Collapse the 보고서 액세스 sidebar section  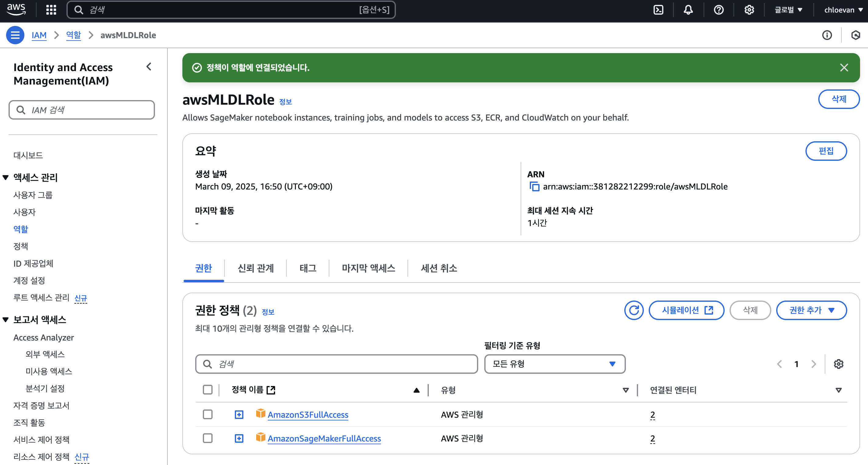point(6,320)
